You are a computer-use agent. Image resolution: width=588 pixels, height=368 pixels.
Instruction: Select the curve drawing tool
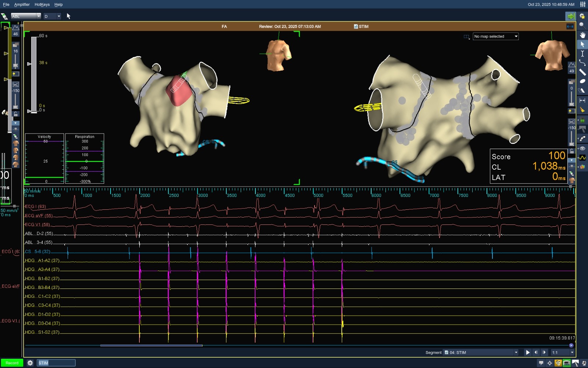(x=582, y=63)
